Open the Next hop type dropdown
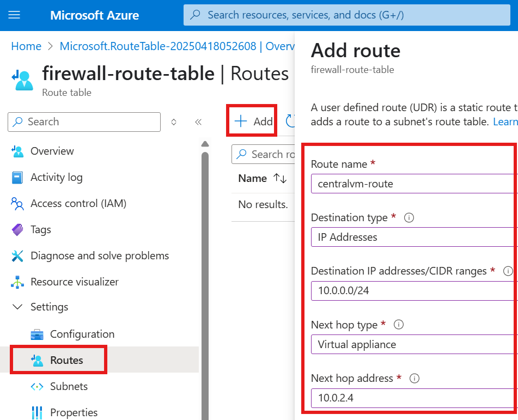The width and height of the screenshot is (518, 420). click(415, 344)
